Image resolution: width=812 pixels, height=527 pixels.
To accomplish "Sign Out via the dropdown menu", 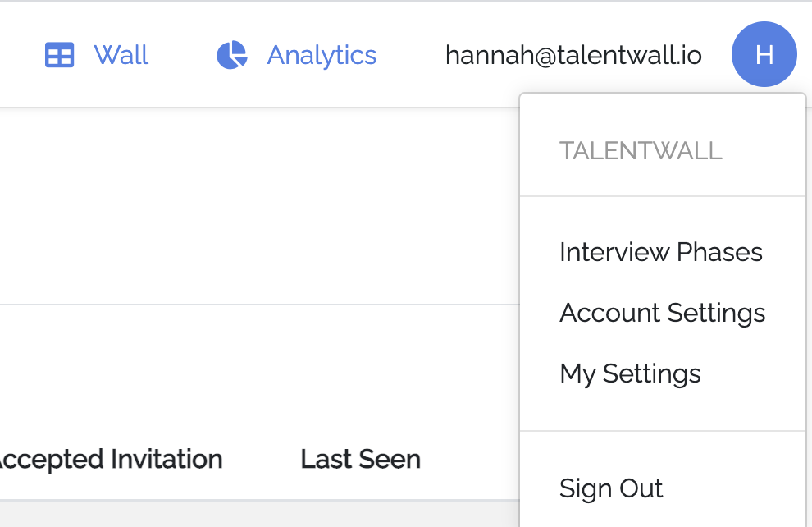I will tap(611, 488).
